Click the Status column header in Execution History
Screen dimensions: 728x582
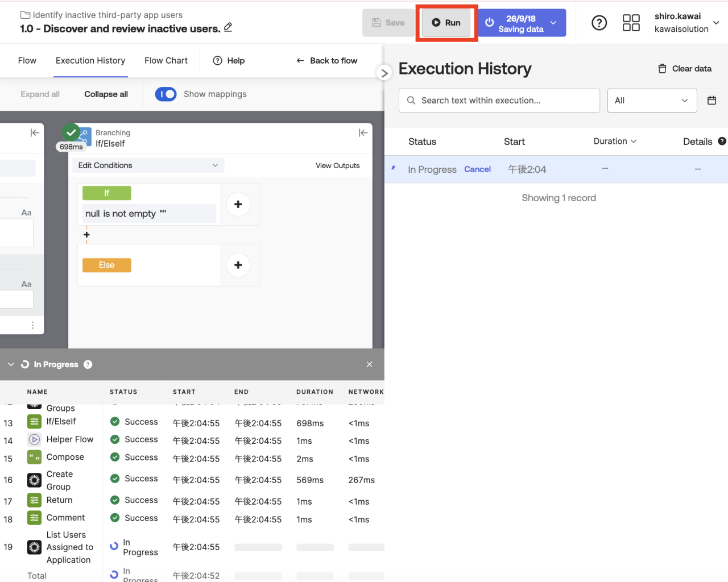coord(422,142)
